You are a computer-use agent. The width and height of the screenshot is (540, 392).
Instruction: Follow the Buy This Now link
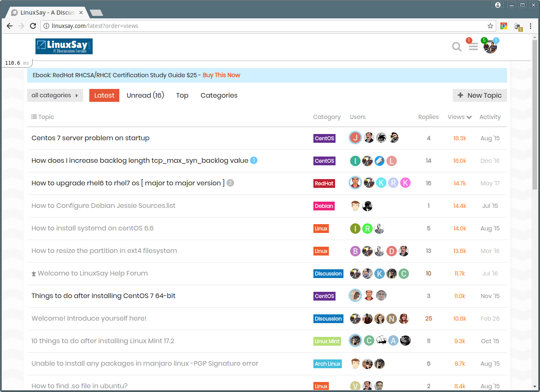(x=222, y=75)
